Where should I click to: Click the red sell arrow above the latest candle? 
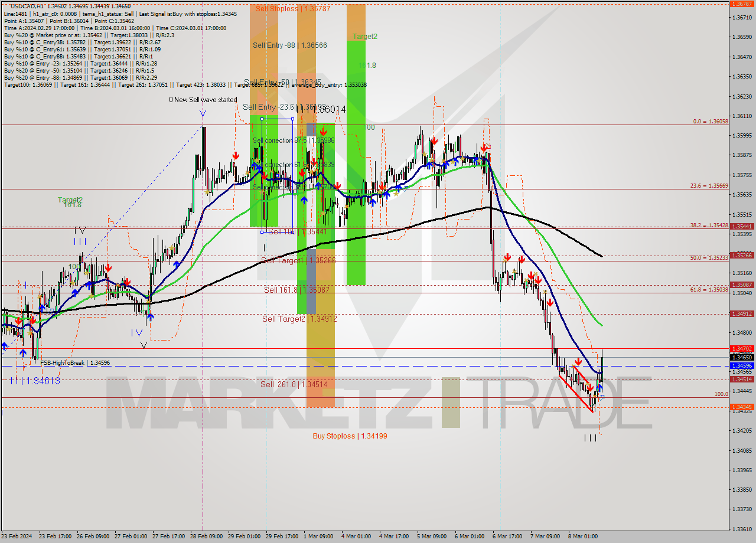(x=591, y=388)
